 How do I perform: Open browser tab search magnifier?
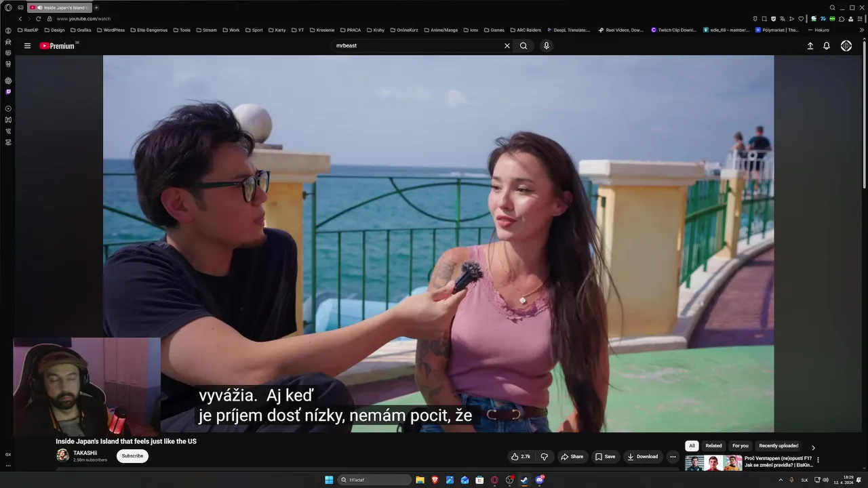[832, 7]
